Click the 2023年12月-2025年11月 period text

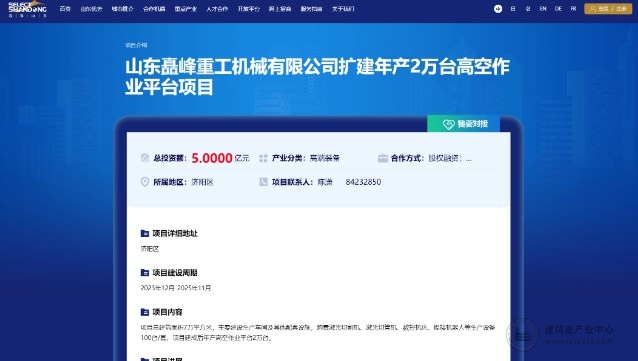pyautogui.click(x=176, y=288)
